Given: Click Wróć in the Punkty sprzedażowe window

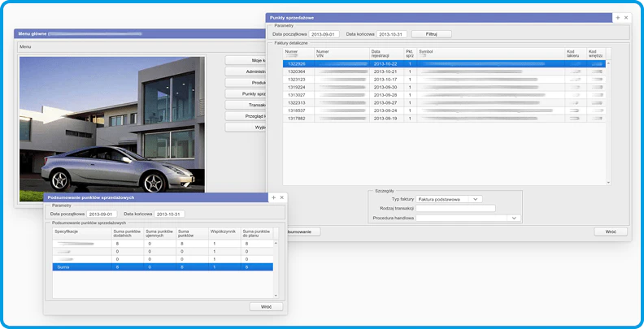Looking at the screenshot, I should (610, 232).
